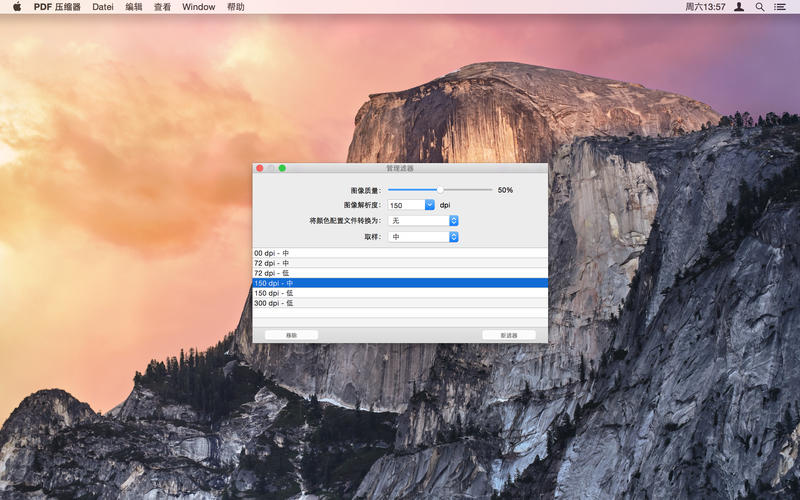Open the Datei menu
This screenshot has height=500, width=800.
[x=103, y=7]
